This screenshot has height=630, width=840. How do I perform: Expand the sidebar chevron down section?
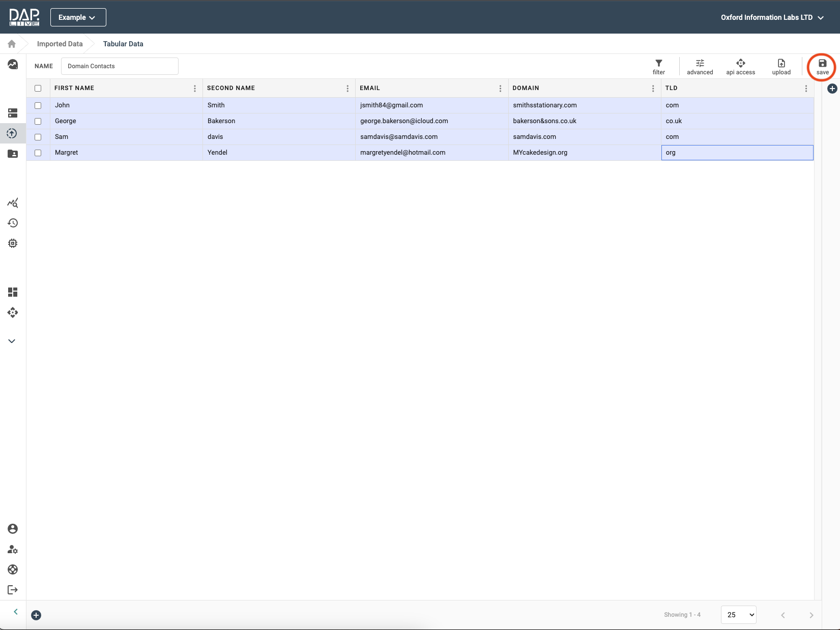tap(12, 341)
